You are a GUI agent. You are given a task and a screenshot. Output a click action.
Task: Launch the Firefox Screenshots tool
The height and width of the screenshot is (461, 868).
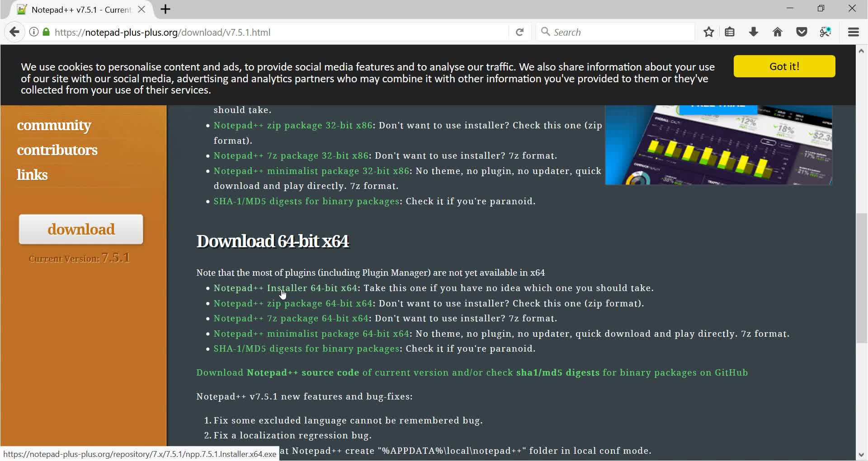coord(826,32)
